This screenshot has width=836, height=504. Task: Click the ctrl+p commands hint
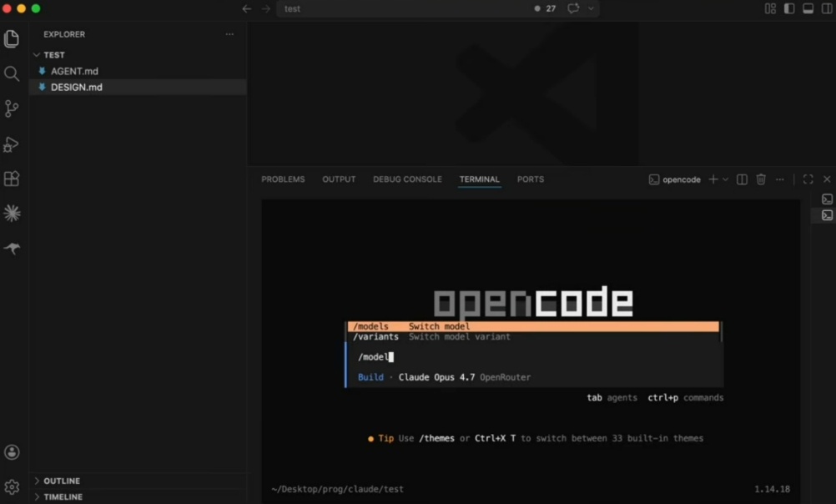[x=686, y=398]
